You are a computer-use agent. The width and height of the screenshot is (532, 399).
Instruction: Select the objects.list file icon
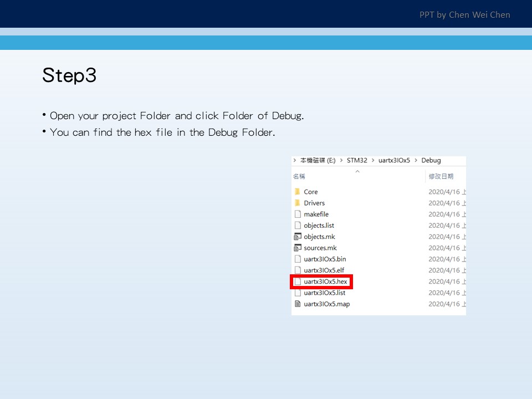pyautogui.click(x=298, y=226)
